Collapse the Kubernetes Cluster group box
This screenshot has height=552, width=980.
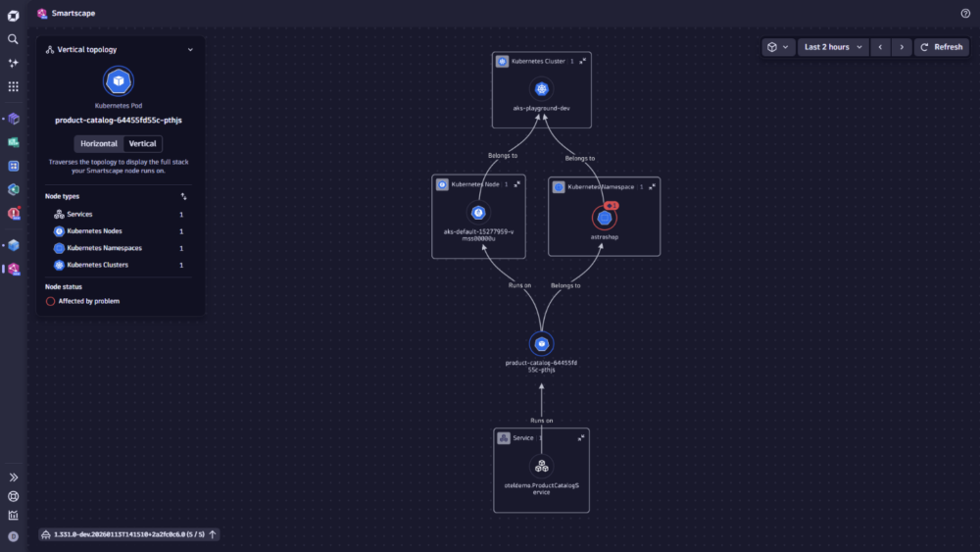point(582,61)
